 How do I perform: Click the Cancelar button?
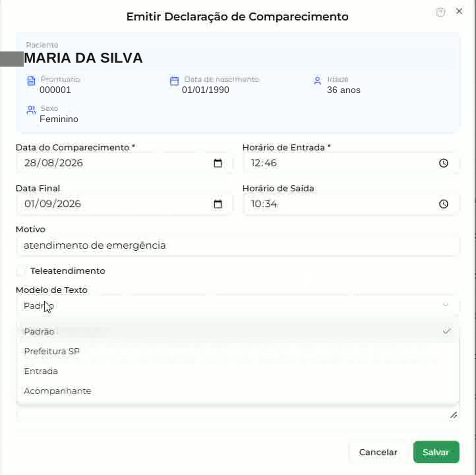tap(378, 452)
